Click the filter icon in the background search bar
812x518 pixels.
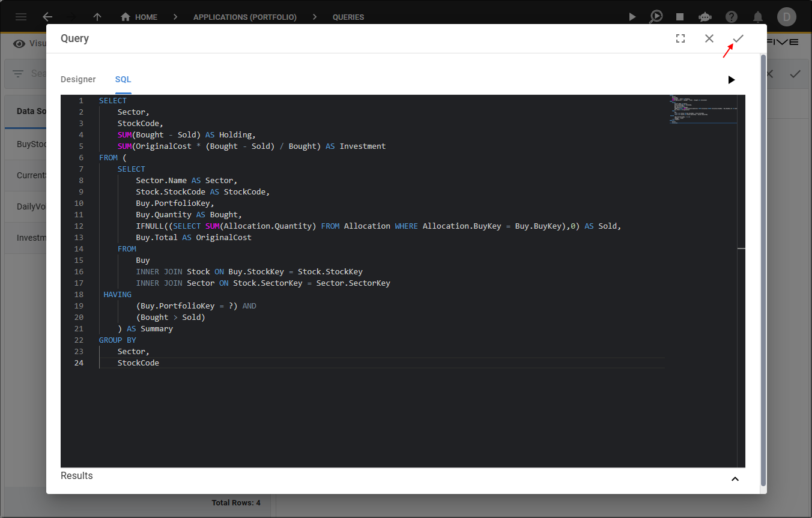19,73
